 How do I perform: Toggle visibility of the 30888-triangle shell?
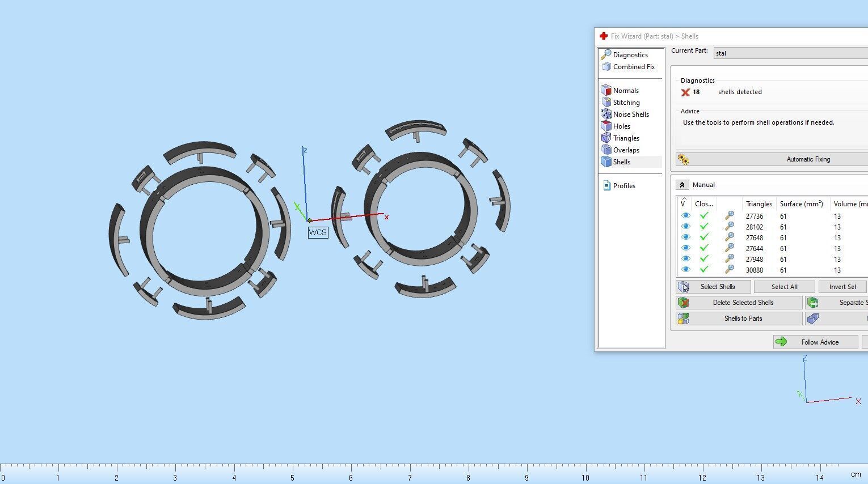coord(685,270)
